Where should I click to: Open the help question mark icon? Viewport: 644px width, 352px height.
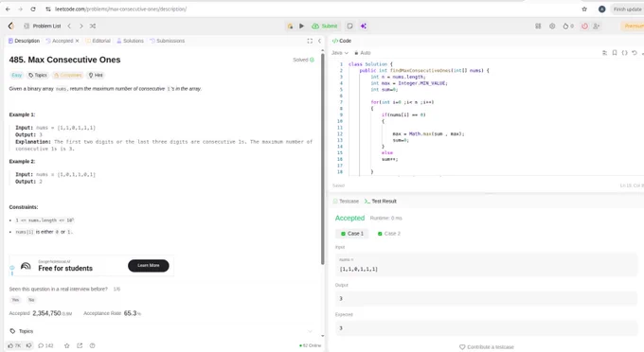pyautogui.click(x=93, y=345)
